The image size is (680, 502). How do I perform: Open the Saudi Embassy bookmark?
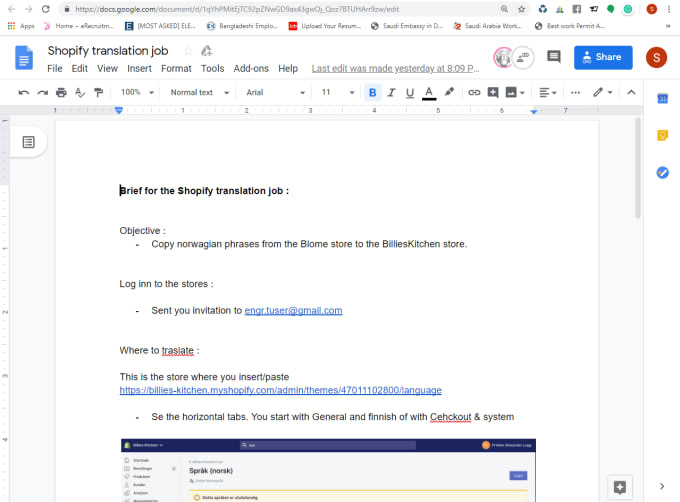pos(407,26)
